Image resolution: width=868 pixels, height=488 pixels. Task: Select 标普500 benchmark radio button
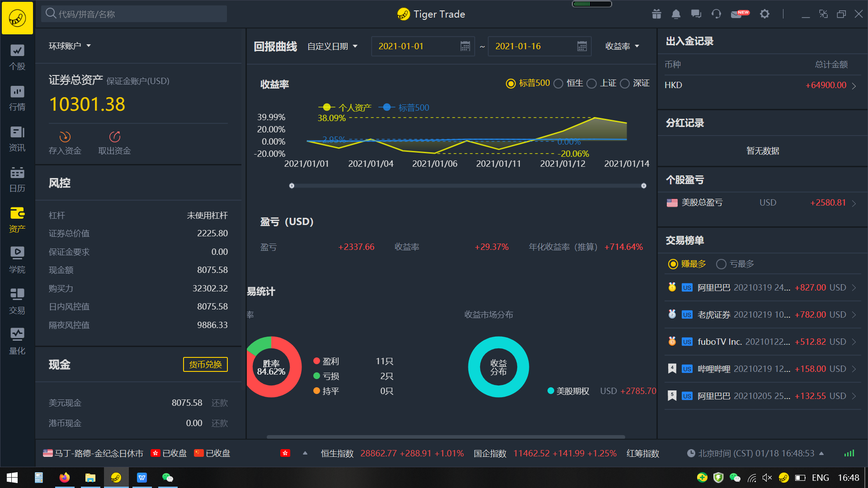[x=511, y=84]
